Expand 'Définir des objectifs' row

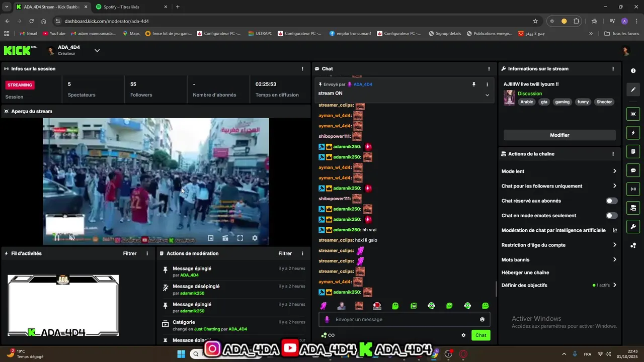click(x=559, y=285)
